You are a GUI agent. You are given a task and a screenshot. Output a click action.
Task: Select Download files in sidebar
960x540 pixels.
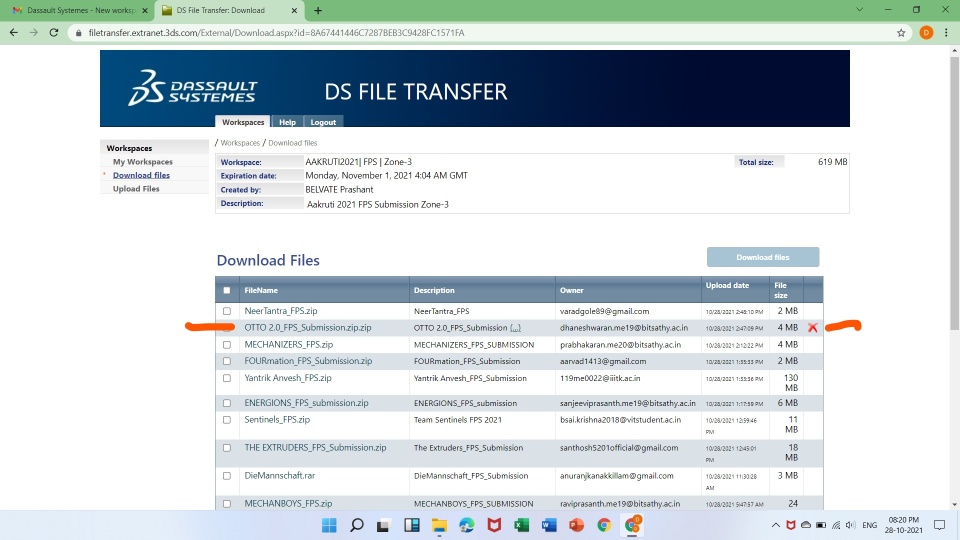[x=141, y=175]
